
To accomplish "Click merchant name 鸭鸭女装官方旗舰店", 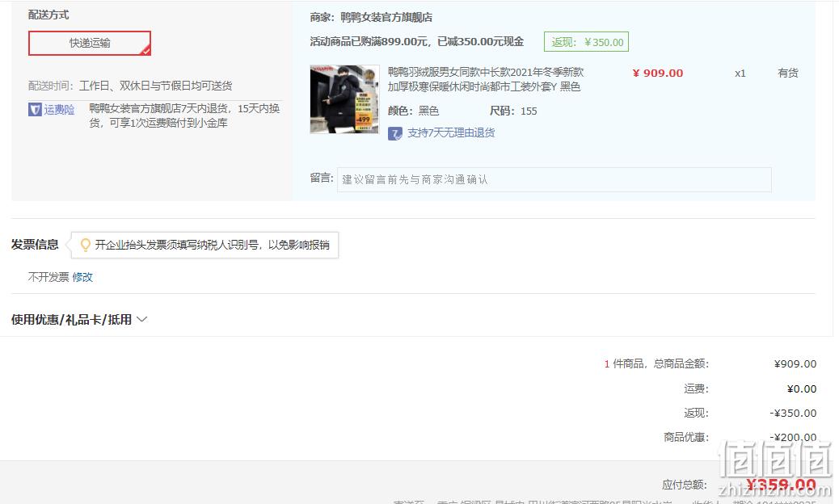I will [x=386, y=17].
